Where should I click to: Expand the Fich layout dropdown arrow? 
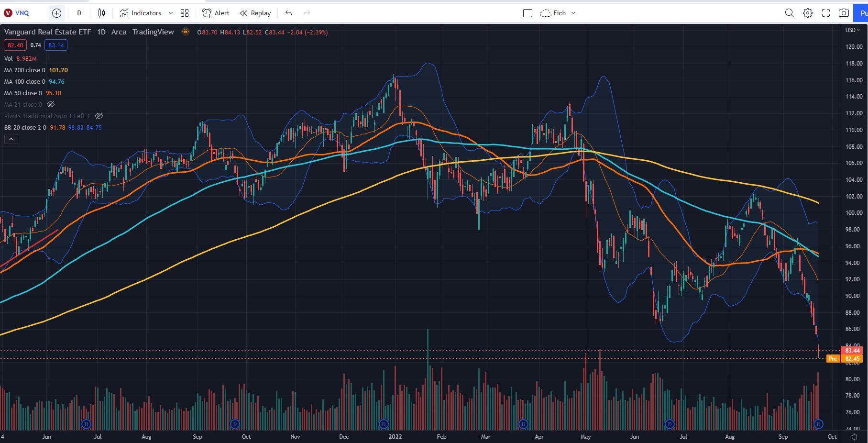(x=573, y=13)
